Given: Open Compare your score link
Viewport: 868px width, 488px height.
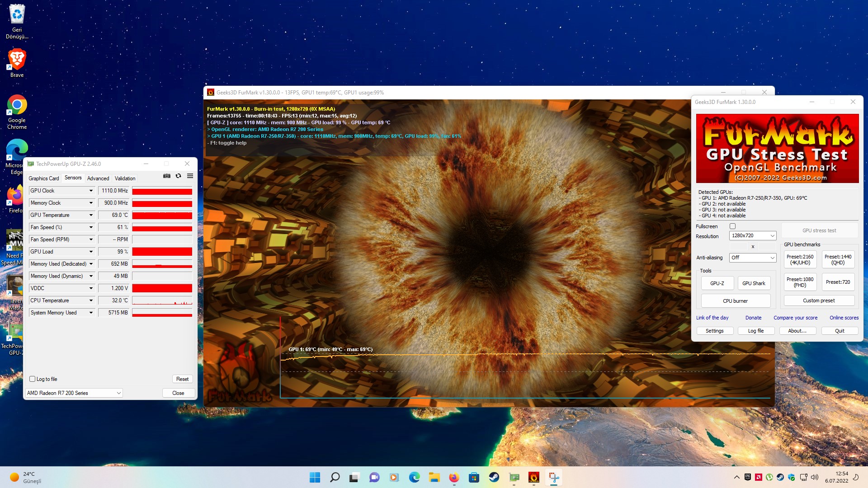Looking at the screenshot, I should pyautogui.click(x=796, y=318).
